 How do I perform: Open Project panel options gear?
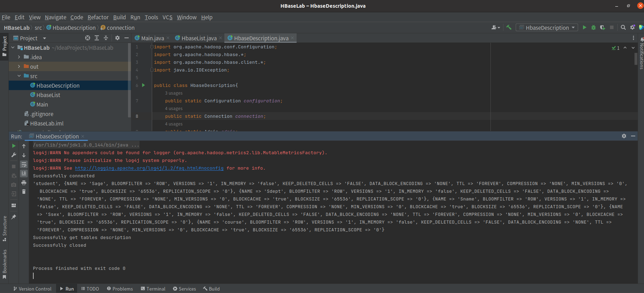[x=117, y=38]
